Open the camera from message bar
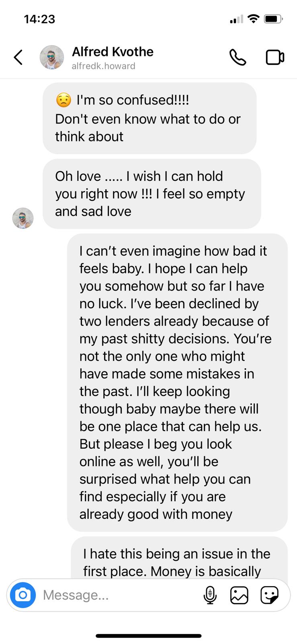This screenshot has width=297, height=644. click(23, 595)
